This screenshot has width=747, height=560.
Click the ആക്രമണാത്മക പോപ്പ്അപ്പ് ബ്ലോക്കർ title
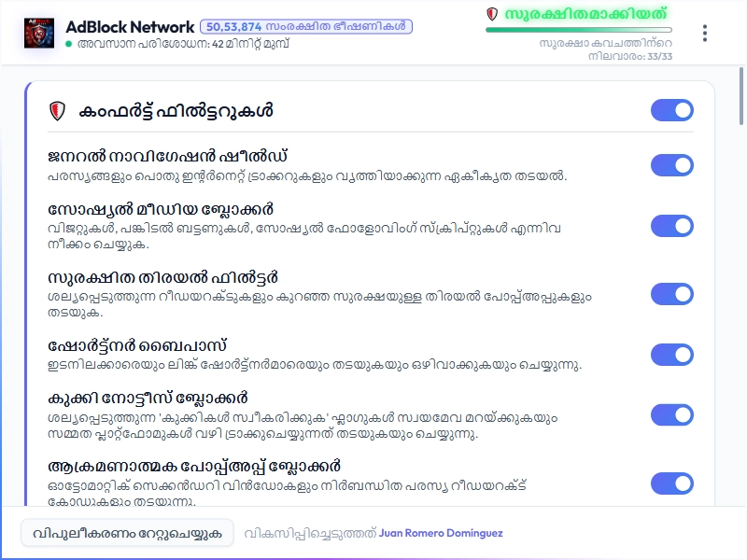pyautogui.click(x=194, y=466)
